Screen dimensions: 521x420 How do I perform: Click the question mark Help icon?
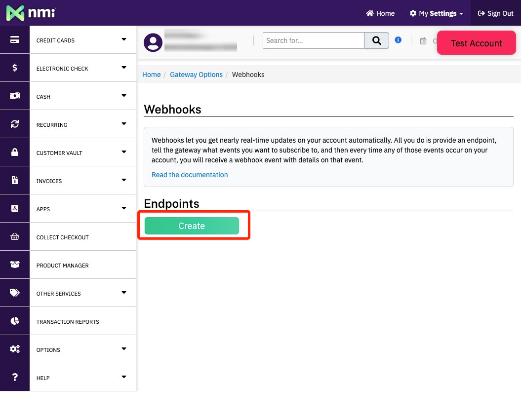(15, 377)
